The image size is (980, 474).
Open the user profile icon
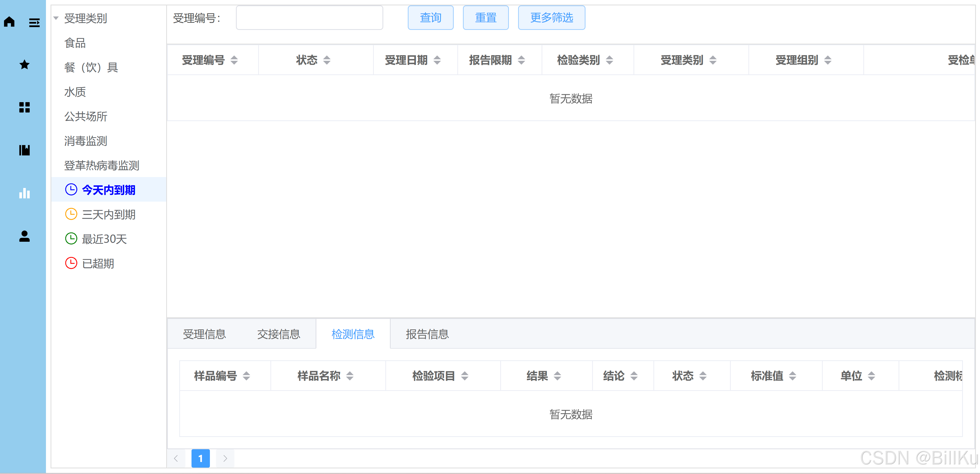24,236
